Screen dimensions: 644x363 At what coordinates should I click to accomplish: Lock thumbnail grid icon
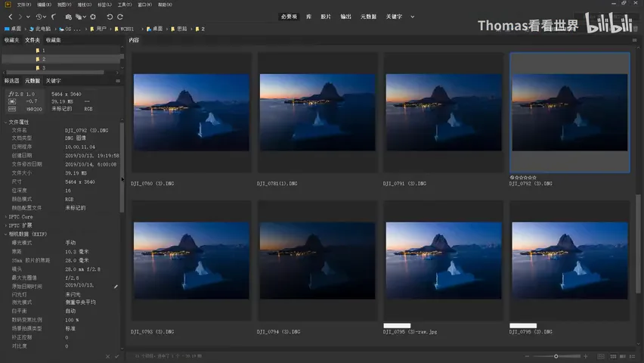click(601, 356)
